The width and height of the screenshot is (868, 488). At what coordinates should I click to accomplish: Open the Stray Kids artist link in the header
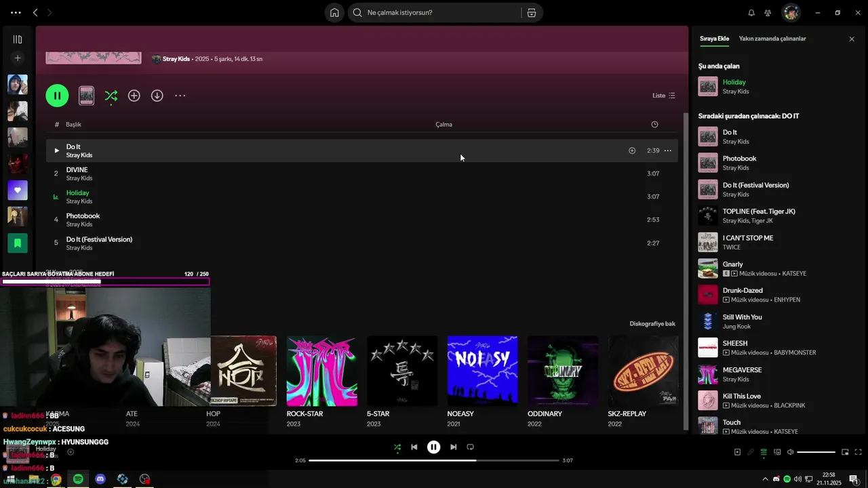pos(176,59)
